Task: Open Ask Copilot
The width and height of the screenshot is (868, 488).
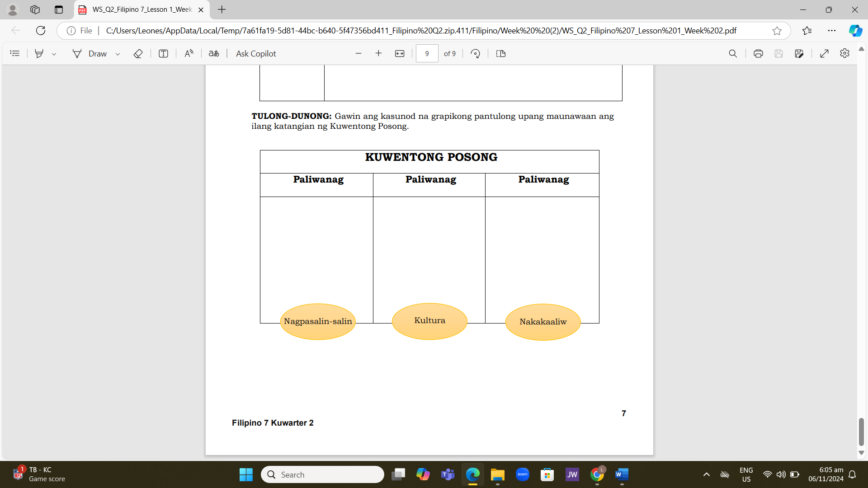Action: 256,53
